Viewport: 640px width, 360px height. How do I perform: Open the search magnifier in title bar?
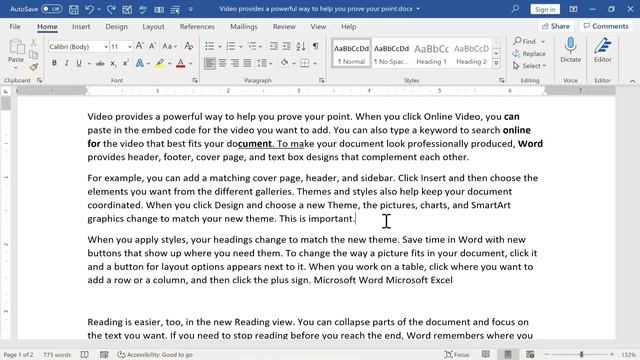515,9
